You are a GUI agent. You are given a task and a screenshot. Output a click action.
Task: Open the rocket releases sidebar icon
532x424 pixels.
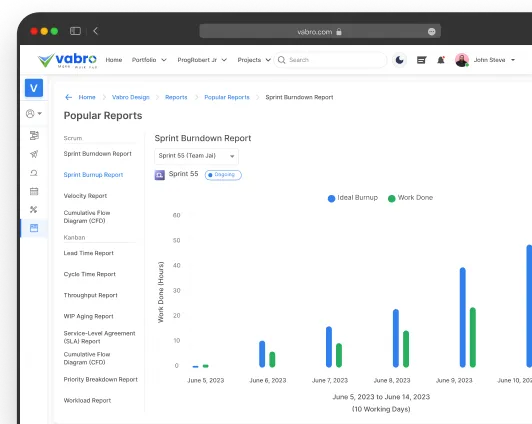[34, 154]
